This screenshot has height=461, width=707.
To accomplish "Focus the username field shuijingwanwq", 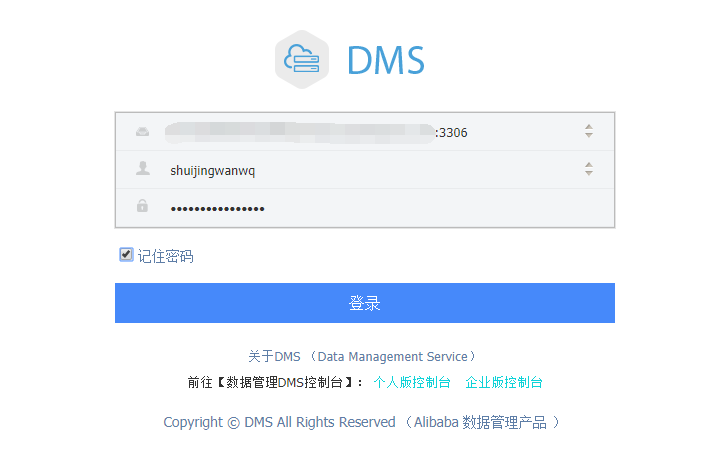I will (x=365, y=170).
